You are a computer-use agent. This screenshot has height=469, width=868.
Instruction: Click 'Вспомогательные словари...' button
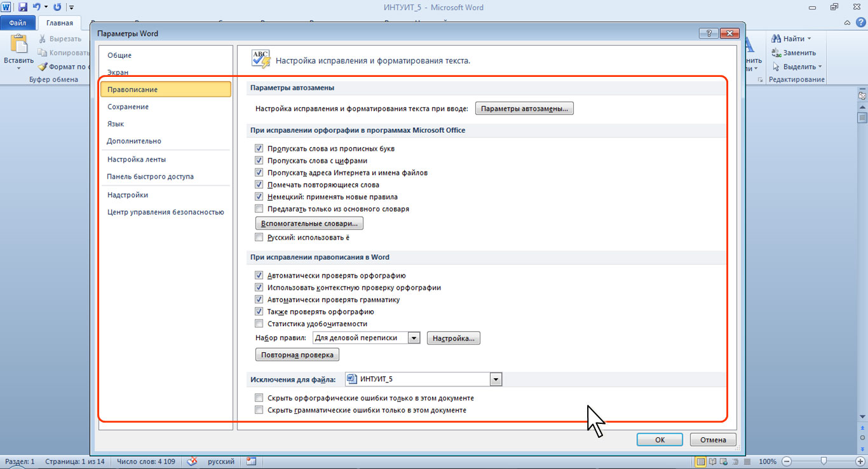(x=309, y=224)
